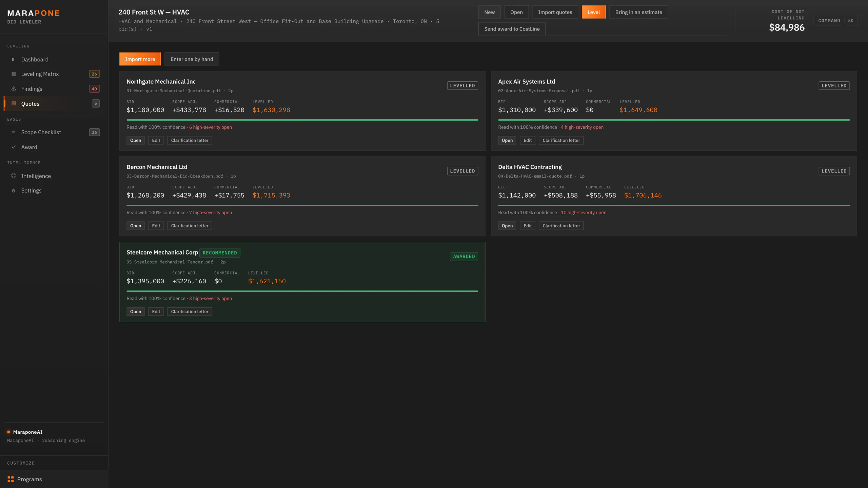Click the Settings gear icon
Viewport: 868px width, 488px height.
(x=14, y=191)
